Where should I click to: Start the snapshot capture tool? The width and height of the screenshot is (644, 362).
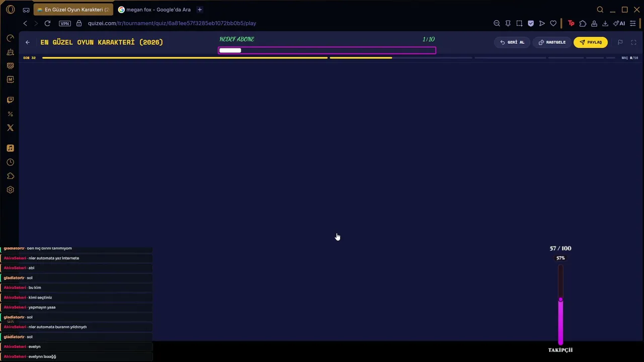[x=519, y=23]
